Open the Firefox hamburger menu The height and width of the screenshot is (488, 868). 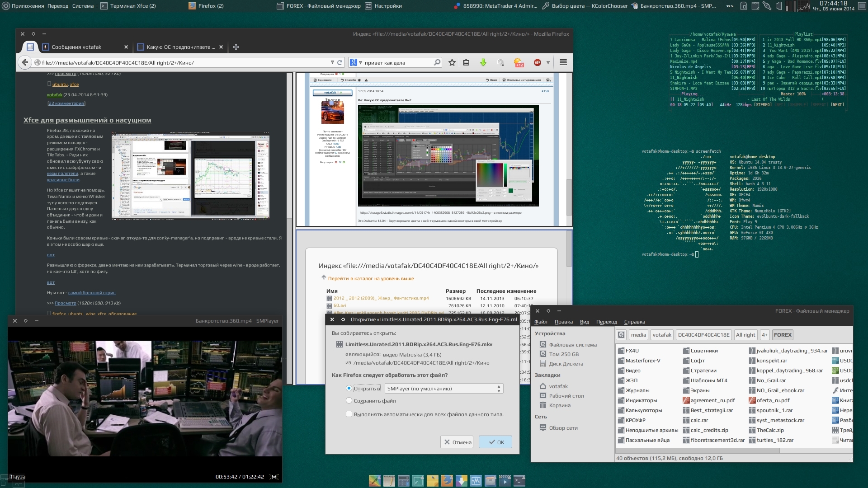coord(563,63)
